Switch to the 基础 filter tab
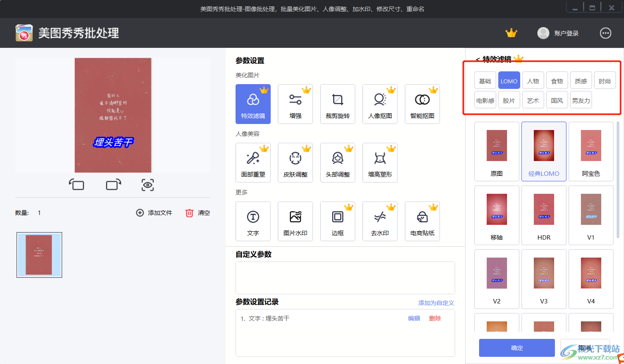Image resolution: width=624 pixels, height=364 pixels. pyautogui.click(x=485, y=81)
